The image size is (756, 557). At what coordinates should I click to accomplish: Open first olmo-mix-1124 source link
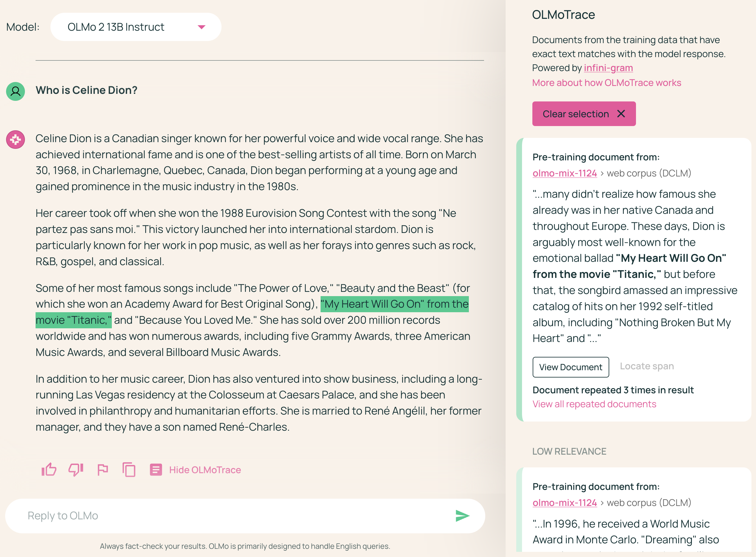(x=564, y=173)
